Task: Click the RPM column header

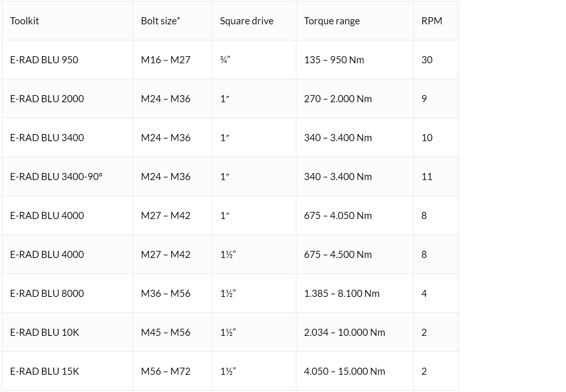Action: pos(432,21)
